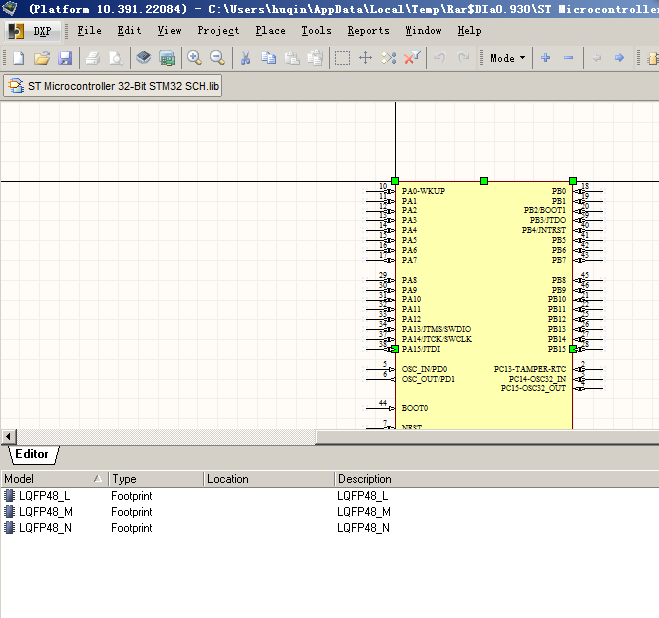659x618 pixels.
Task: Click the Type column header
Action: click(156, 479)
